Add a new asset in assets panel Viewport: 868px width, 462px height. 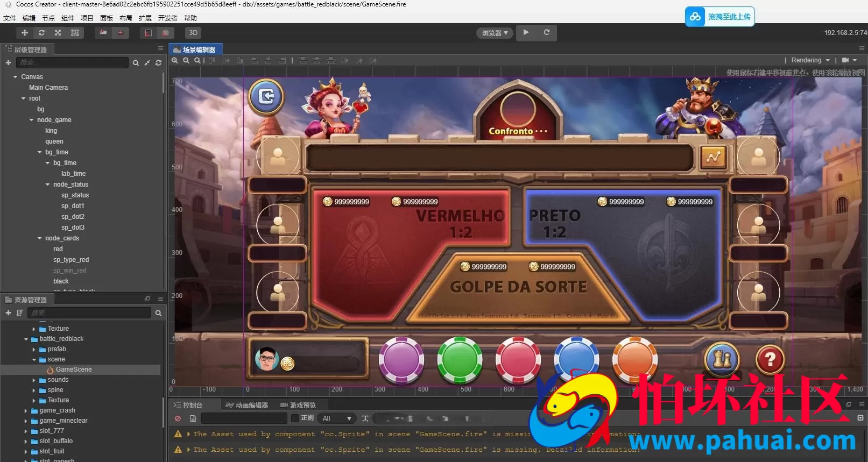coord(8,313)
